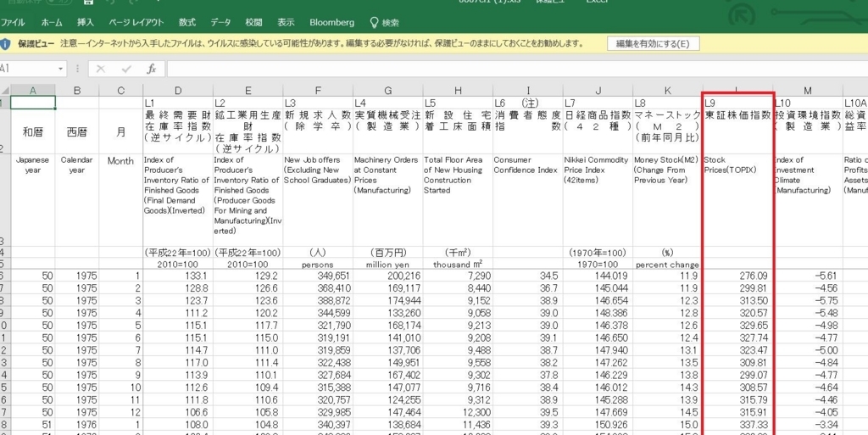Screen dimensions: 868x435
Task: Click the 'Consumer Confidence Index' cell
Action: (x=528, y=200)
